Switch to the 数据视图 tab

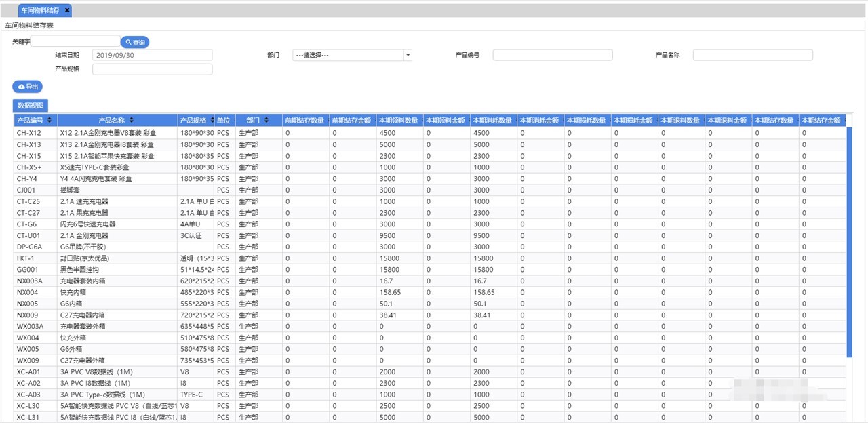[x=31, y=106]
